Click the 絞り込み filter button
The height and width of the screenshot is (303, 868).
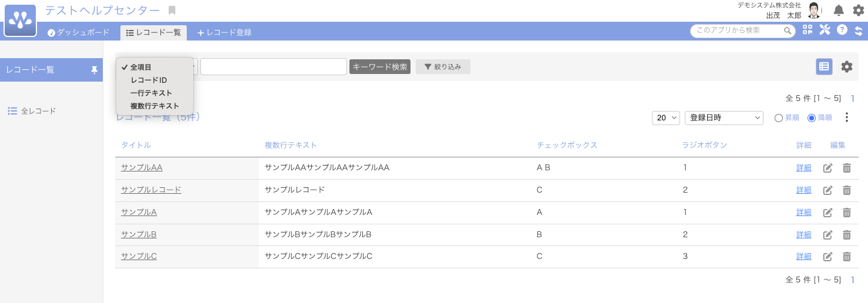click(x=443, y=67)
